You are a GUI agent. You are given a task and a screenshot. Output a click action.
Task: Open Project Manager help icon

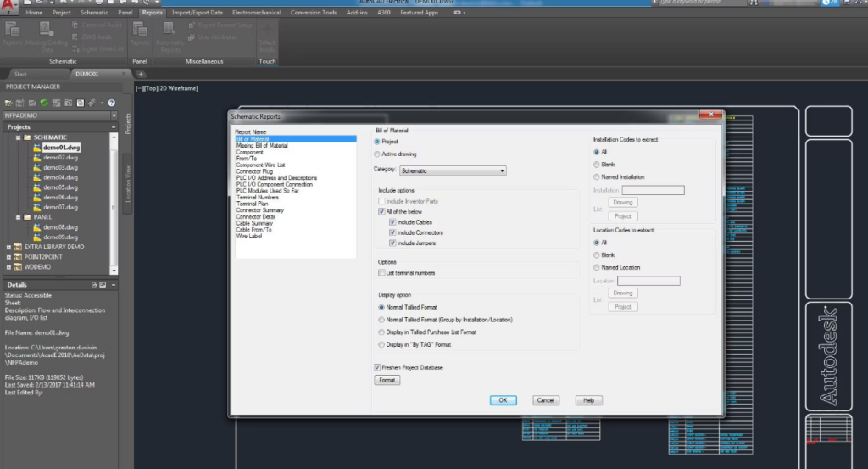click(112, 103)
